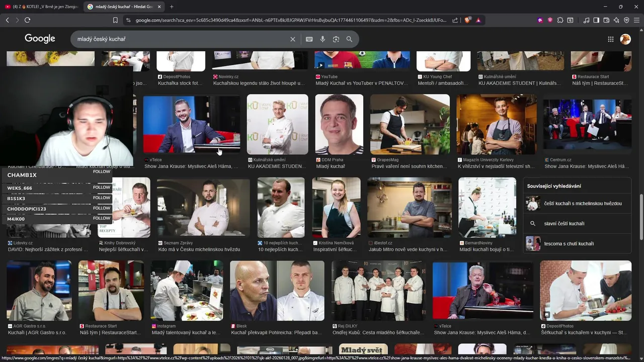
Task: Open the KU Akademie Student chef thumbnail
Action: click(x=277, y=125)
